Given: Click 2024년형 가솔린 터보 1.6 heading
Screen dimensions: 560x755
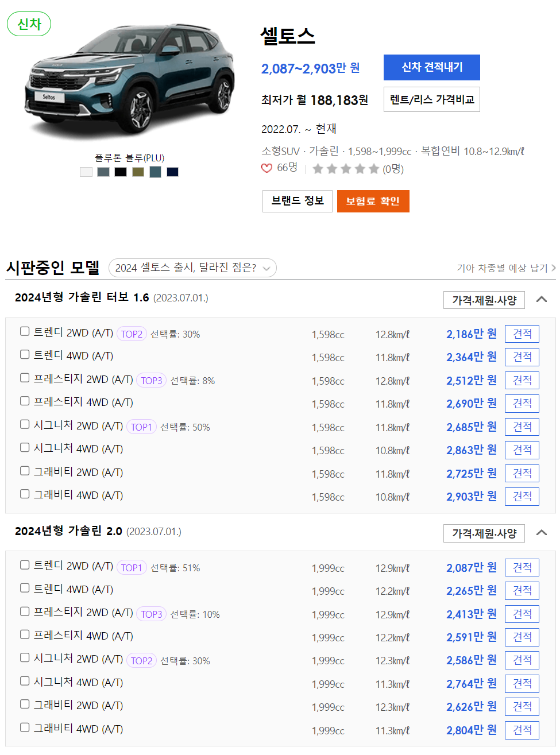Looking at the screenshot, I should (x=82, y=297).
